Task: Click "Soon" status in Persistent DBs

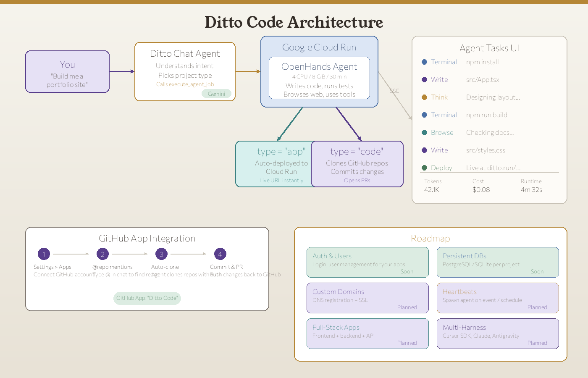Action: [x=537, y=272]
